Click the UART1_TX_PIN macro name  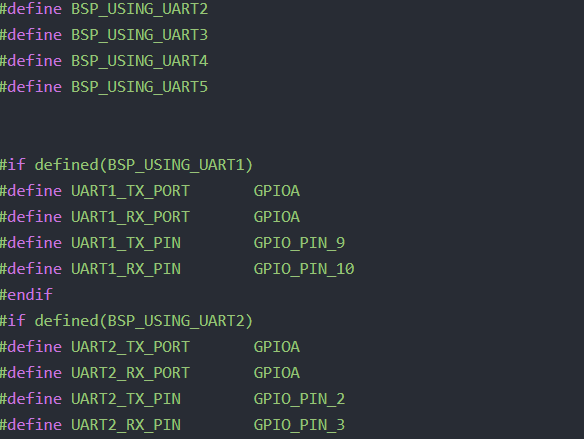click(x=126, y=243)
